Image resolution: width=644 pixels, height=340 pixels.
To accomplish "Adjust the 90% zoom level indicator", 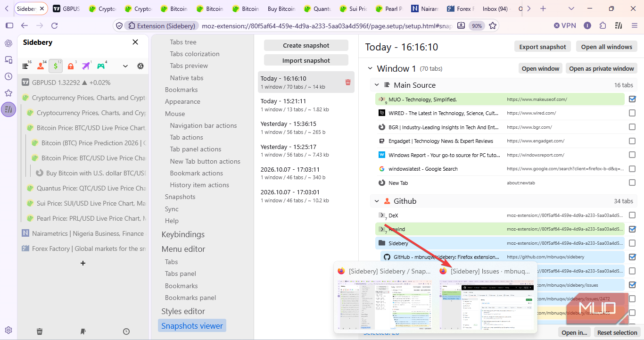I will pyautogui.click(x=477, y=26).
